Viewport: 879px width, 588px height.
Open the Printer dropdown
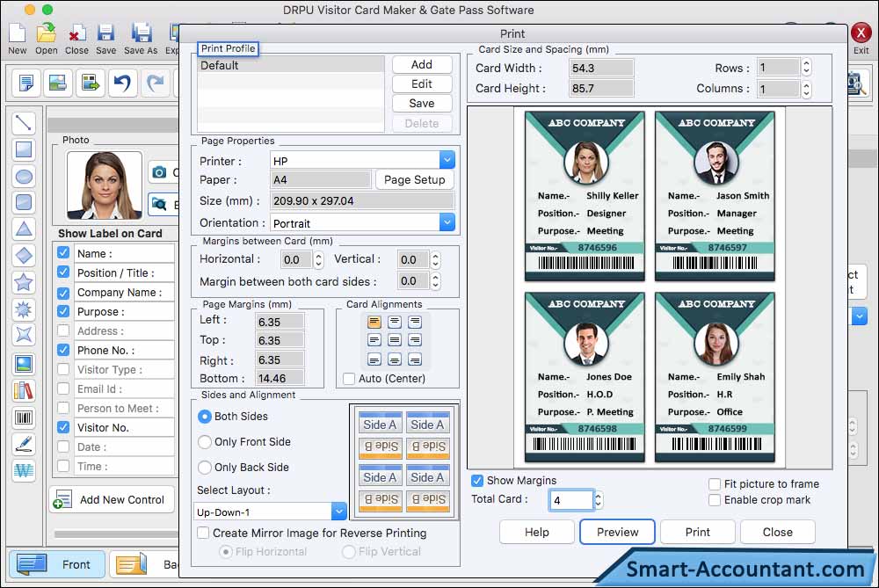(x=447, y=160)
